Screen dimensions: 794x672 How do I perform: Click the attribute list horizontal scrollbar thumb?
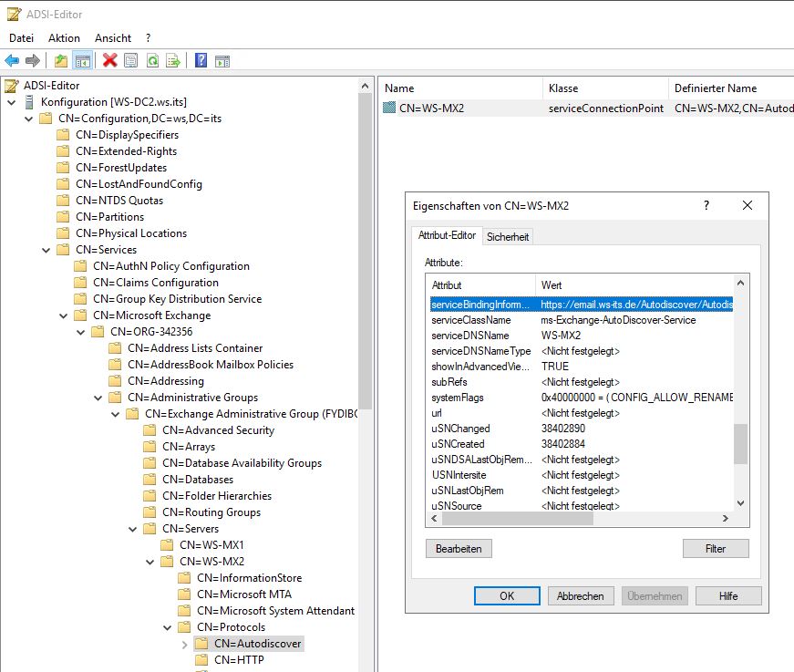518,519
